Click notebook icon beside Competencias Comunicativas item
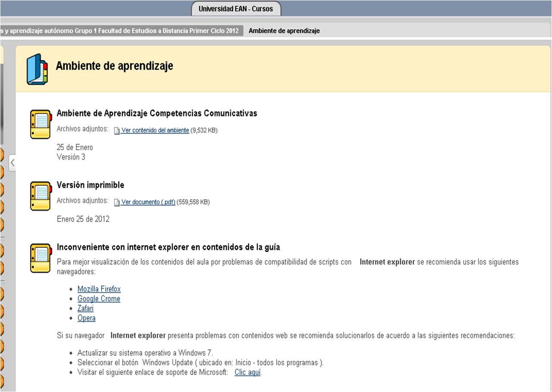This screenshot has height=392, width=552. [40, 124]
